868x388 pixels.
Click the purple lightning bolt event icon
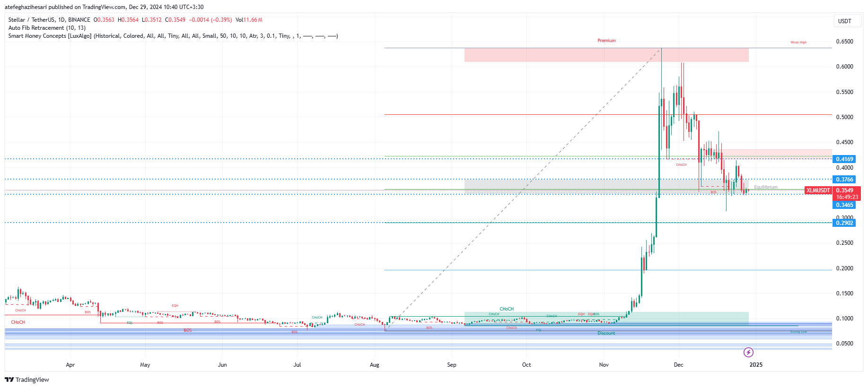748,352
